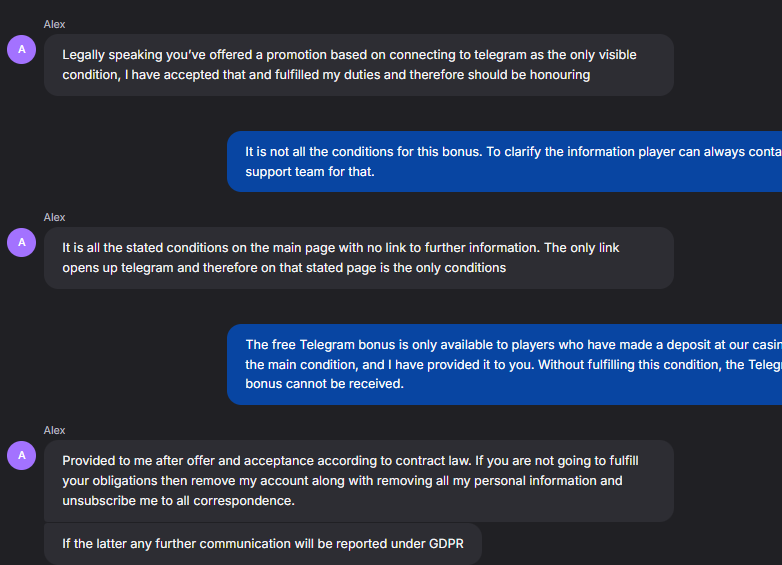The height and width of the screenshot is (565, 782).
Task: Click Alex's avatar beside the "Legally speaking" message
Action: pos(21,49)
